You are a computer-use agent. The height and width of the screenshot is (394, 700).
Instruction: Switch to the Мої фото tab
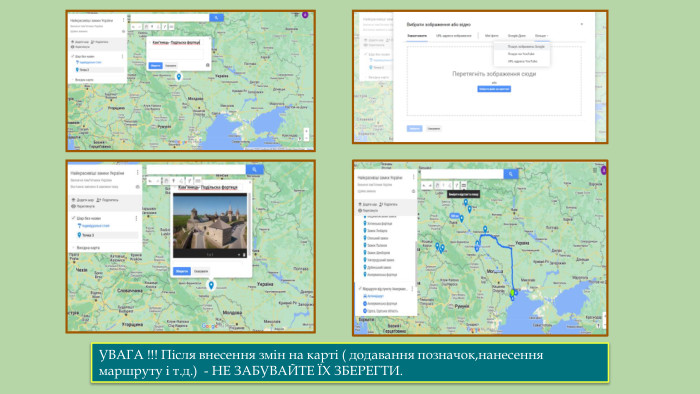click(x=492, y=36)
